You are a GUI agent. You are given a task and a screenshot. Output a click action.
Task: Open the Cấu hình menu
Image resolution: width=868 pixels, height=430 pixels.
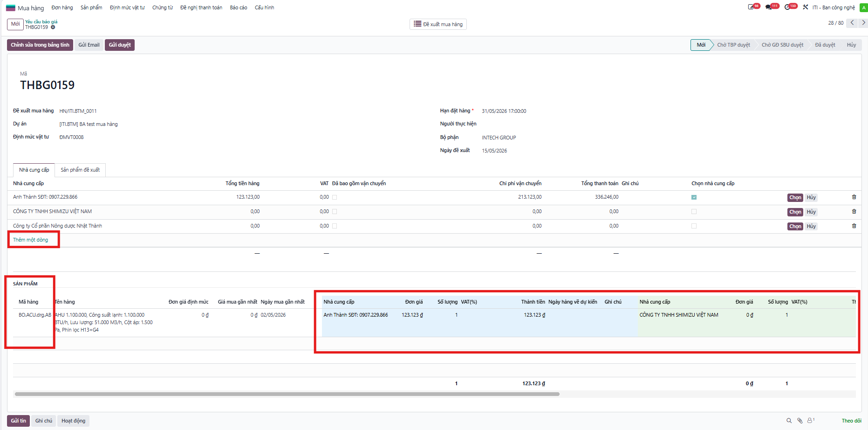pyautogui.click(x=264, y=7)
